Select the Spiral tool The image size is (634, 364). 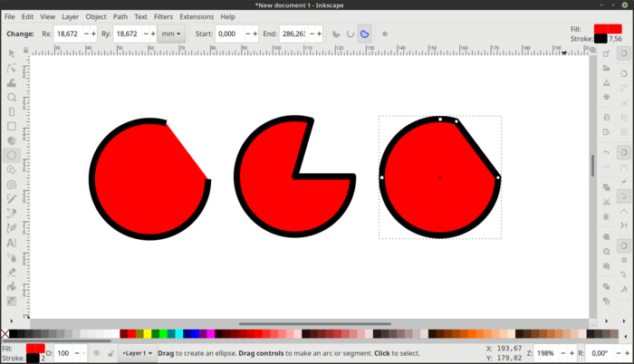click(x=11, y=185)
